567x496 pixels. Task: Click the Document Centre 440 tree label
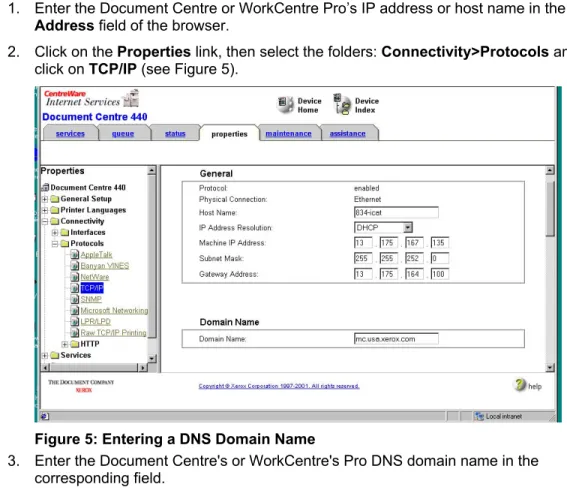click(x=88, y=187)
